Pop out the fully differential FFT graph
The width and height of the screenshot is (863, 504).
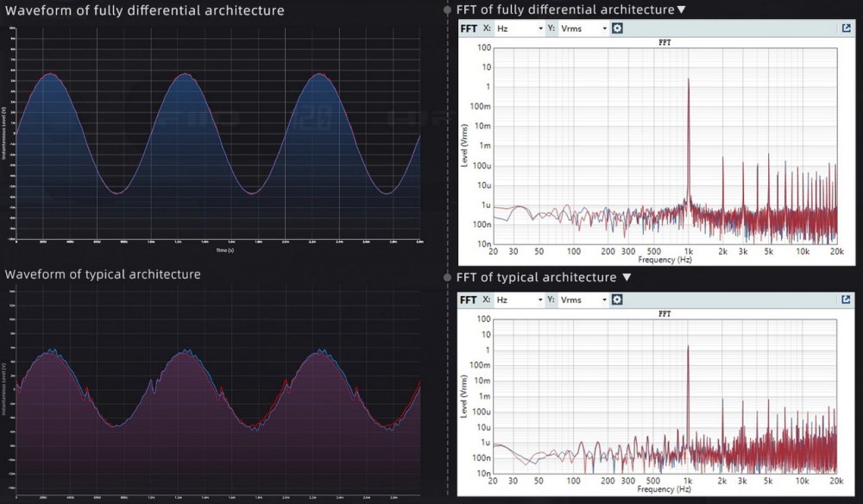tap(846, 28)
